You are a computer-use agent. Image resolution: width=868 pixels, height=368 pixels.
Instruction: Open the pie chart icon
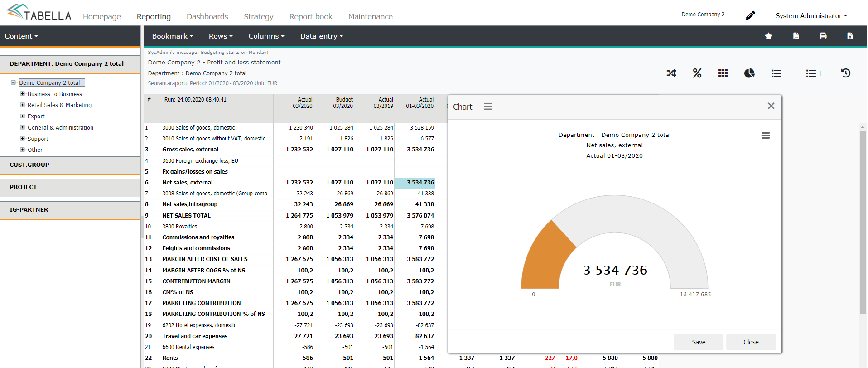pos(749,73)
